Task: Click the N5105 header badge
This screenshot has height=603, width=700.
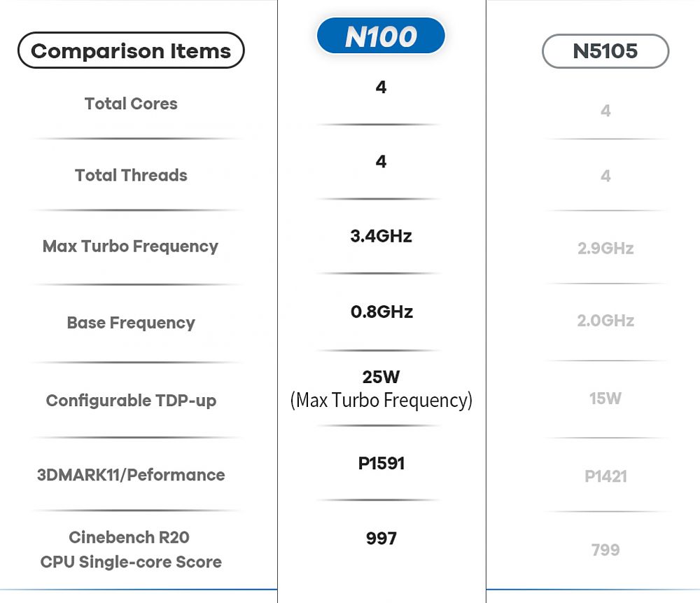Action: click(605, 51)
